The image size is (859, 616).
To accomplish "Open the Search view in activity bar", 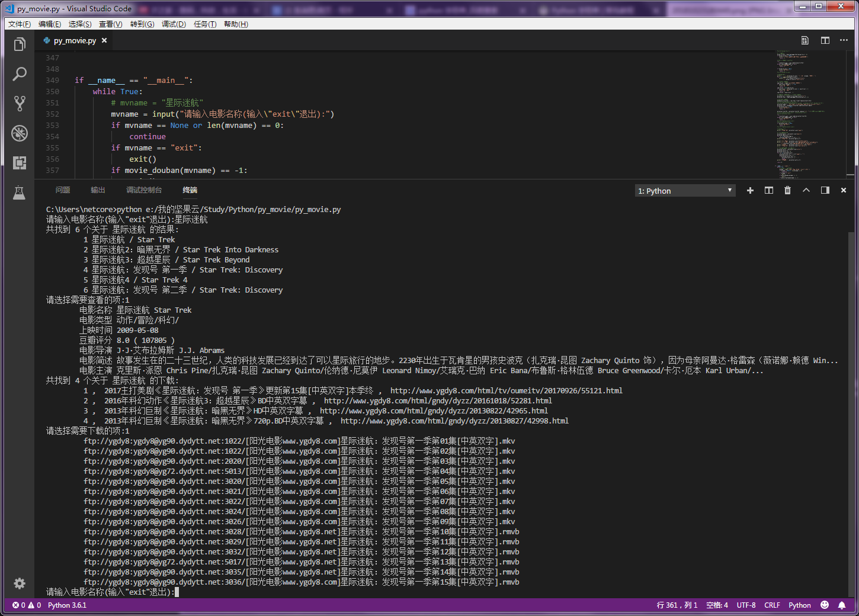I will (20, 74).
